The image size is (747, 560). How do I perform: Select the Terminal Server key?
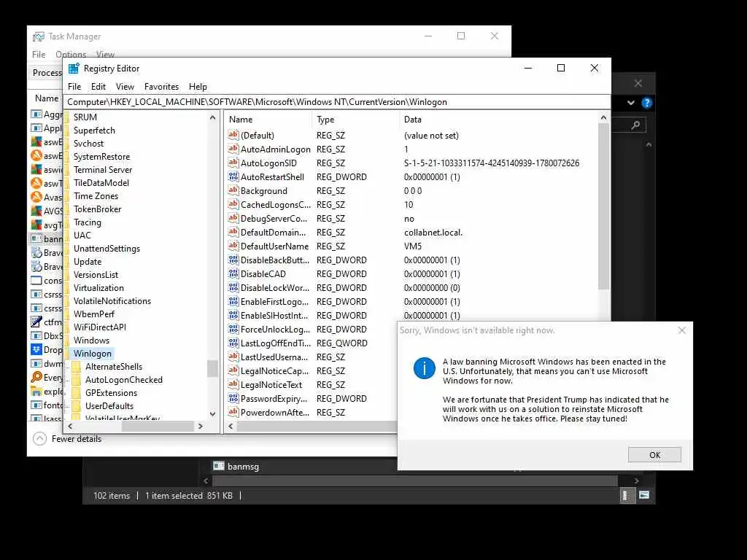coord(103,169)
